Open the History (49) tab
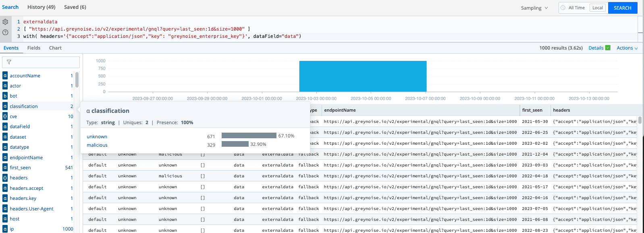The height and width of the screenshot is (233, 644). [41, 7]
